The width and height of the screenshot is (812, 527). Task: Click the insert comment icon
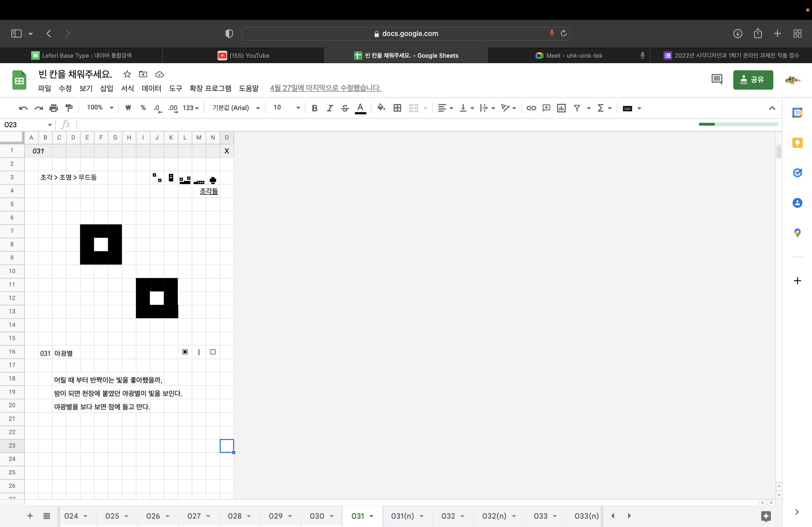[546, 108]
